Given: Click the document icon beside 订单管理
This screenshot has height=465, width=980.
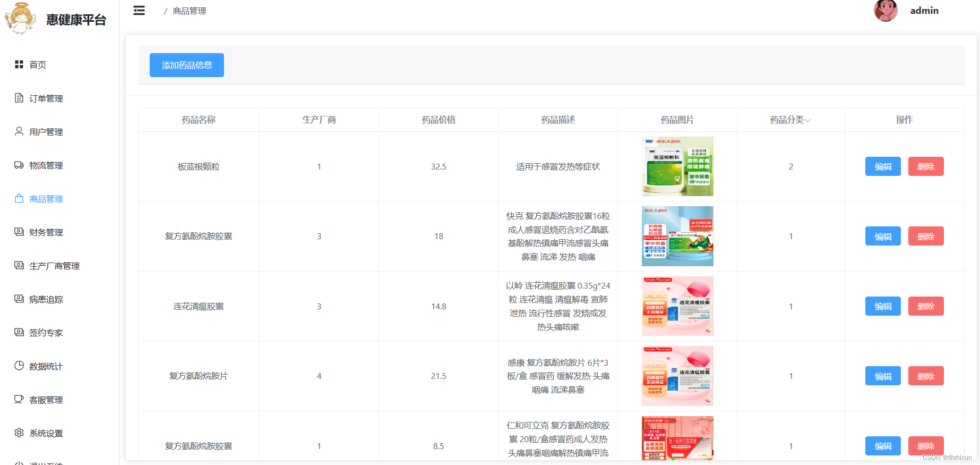Looking at the screenshot, I should (19, 98).
